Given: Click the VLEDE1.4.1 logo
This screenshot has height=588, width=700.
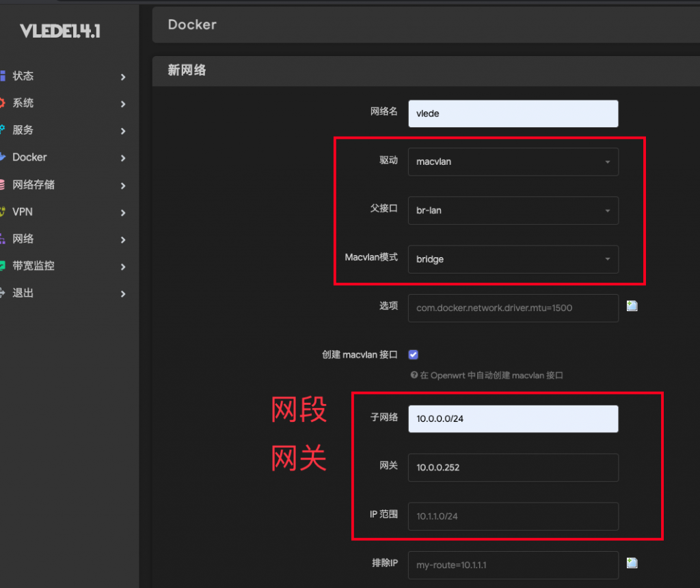Looking at the screenshot, I should tap(60, 31).
